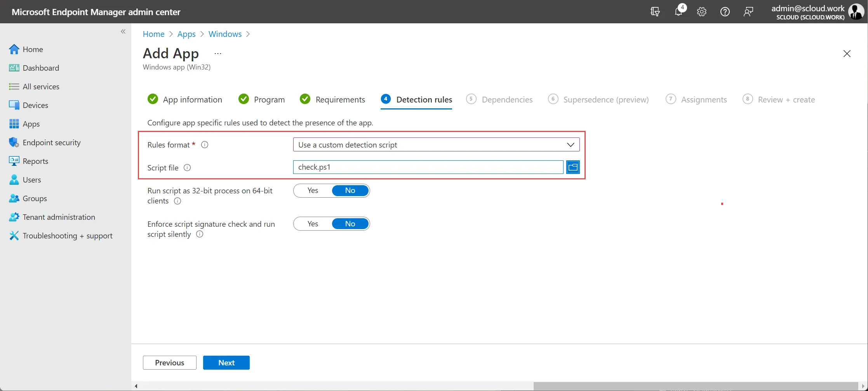Go to the App information step
The height and width of the screenshot is (391, 868).
tap(185, 99)
